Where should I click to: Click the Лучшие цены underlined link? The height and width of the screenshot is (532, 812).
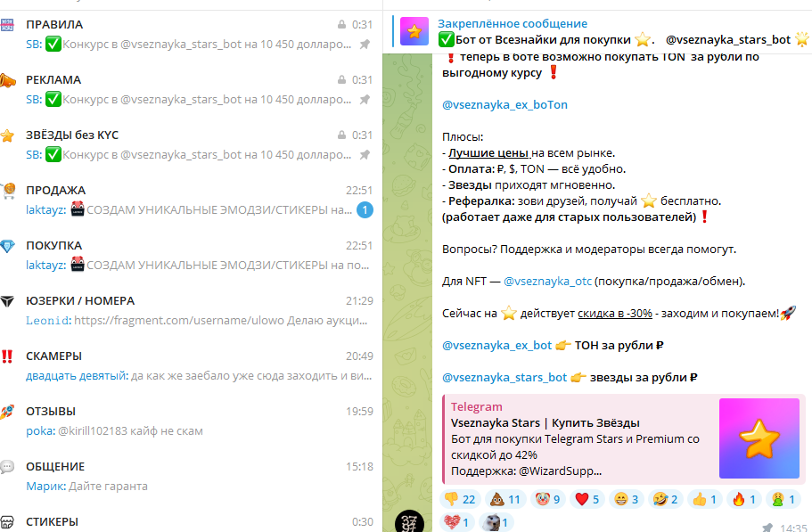(x=488, y=153)
